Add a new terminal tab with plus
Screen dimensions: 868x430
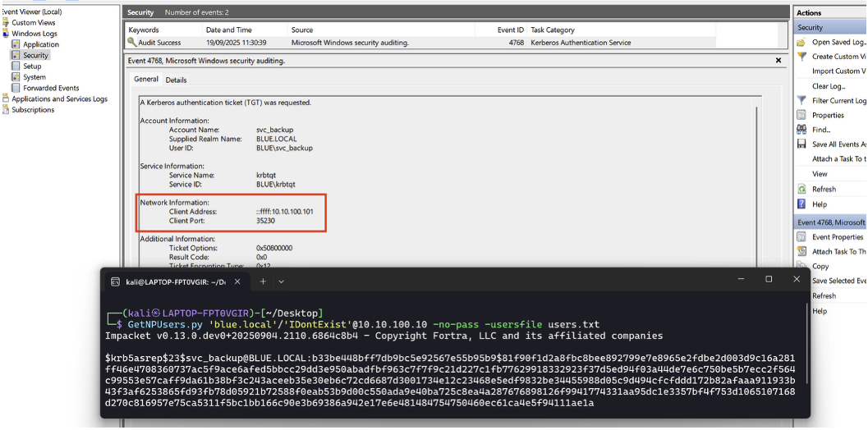(x=263, y=281)
